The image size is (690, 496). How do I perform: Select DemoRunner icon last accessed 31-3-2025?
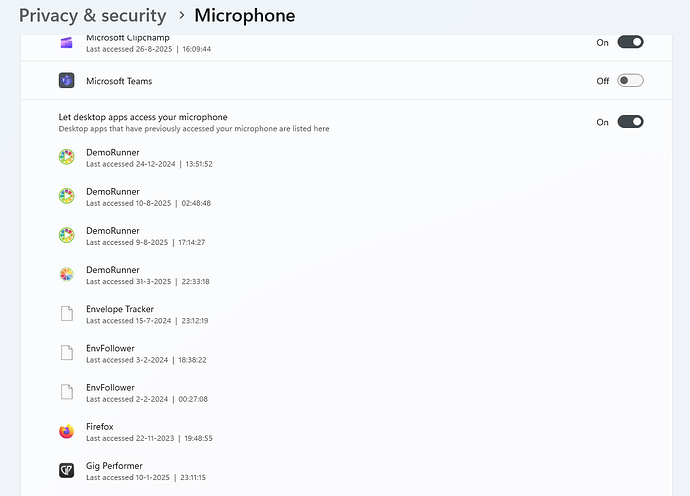pos(67,275)
